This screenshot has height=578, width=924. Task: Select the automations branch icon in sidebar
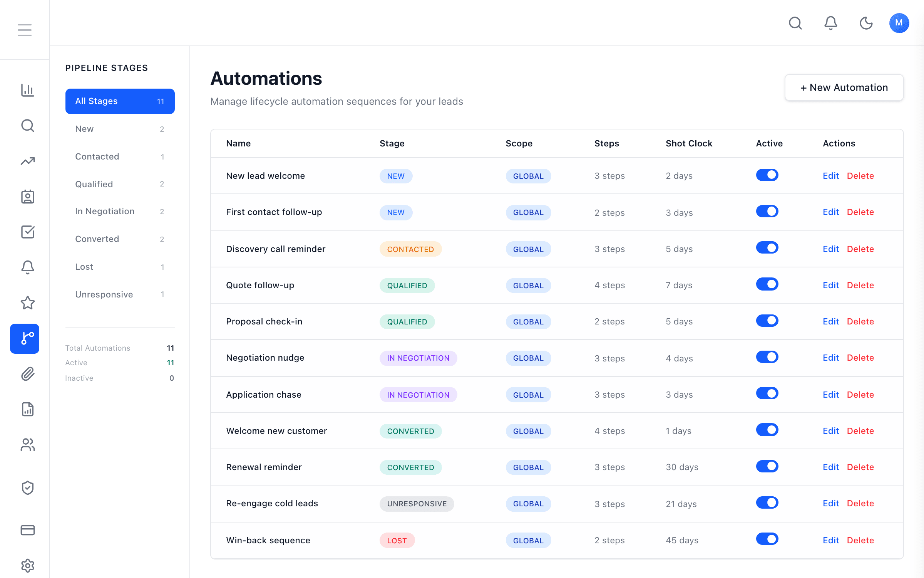point(25,338)
